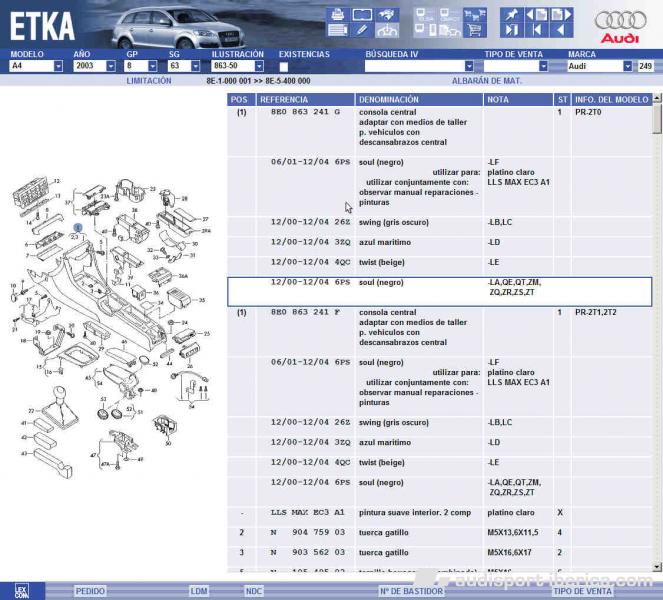Image resolution: width=663 pixels, height=600 pixels.
Task: Click the LexCom logo icon
Action: 22,591
